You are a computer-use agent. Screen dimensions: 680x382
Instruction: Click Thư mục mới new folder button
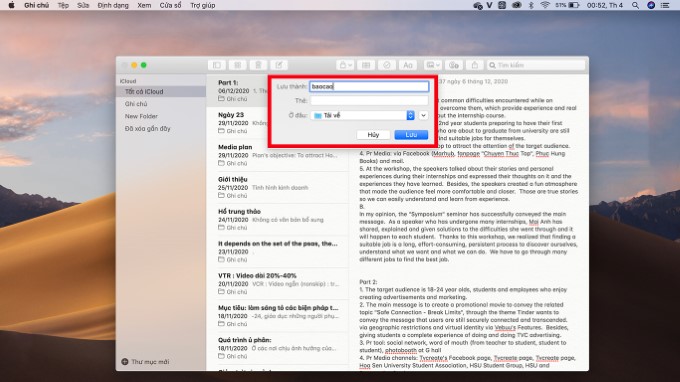[145, 362]
